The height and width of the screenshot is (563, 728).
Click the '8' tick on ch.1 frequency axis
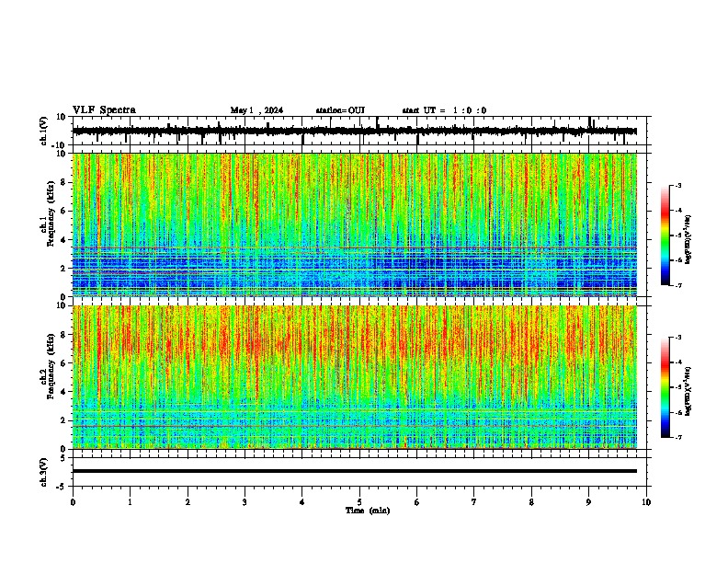coord(64,182)
